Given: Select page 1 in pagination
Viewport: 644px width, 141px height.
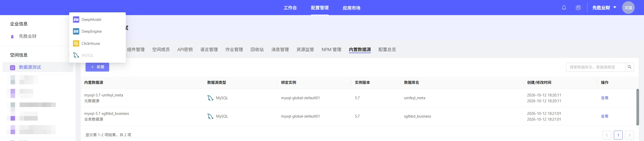Looking at the screenshot, I should pyautogui.click(x=618, y=135).
